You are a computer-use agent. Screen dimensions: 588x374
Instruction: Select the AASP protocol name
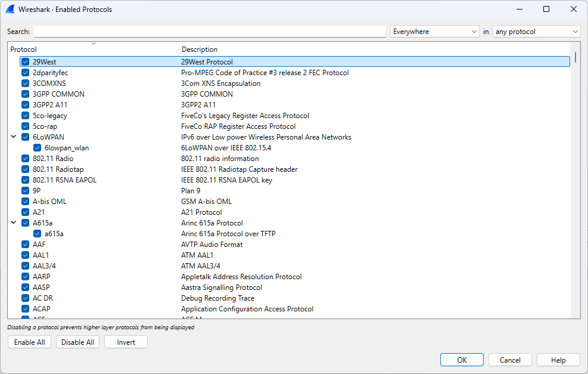[41, 288]
